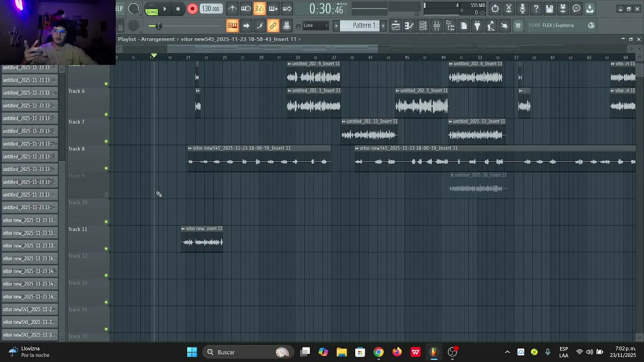Screen dimensions: 644x362
Task: Open the piano roll view icon
Action: [410, 26]
